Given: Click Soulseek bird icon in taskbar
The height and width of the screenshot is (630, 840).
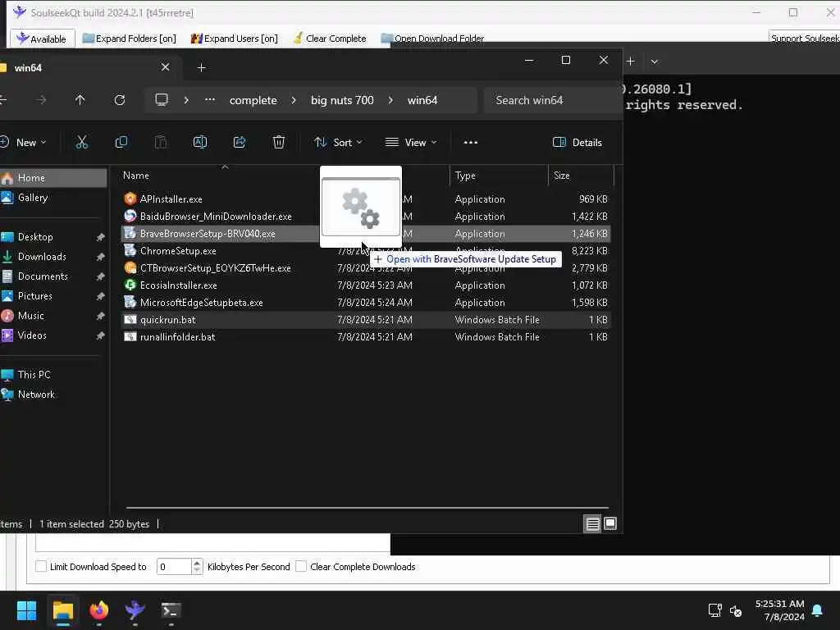Looking at the screenshot, I should click(135, 610).
